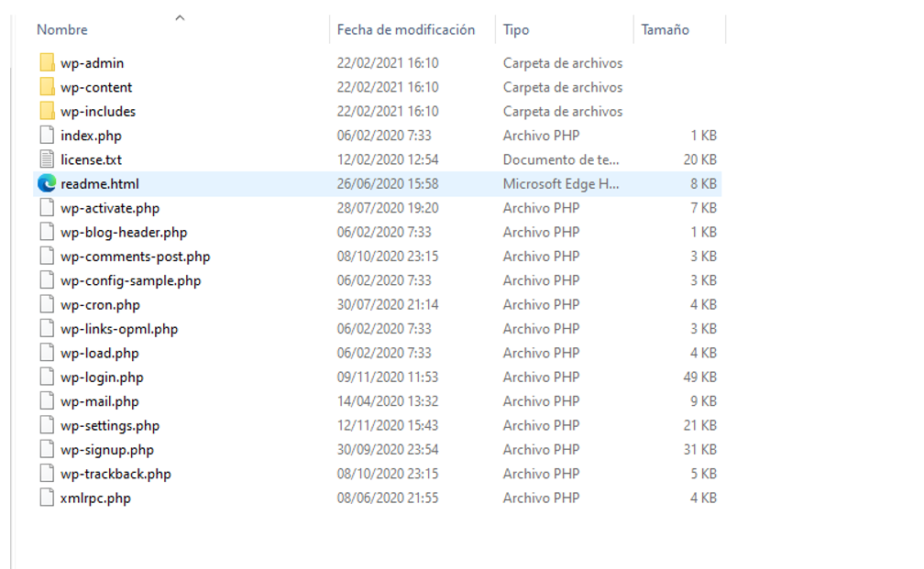
Task: Click the wp-links-opml.php file icon
Action: (x=47, y=329)
